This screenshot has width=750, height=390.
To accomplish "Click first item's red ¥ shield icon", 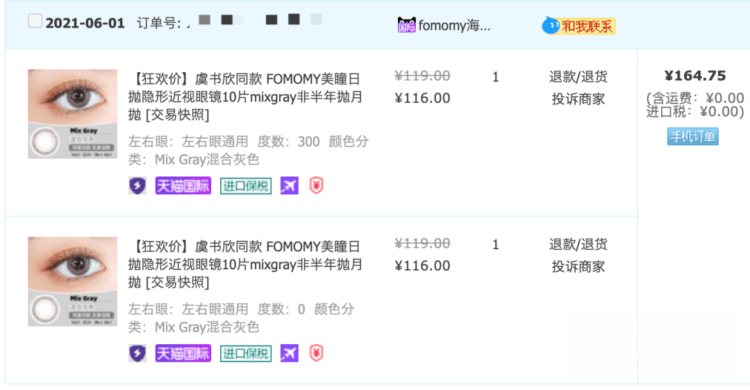I will 316,186.
